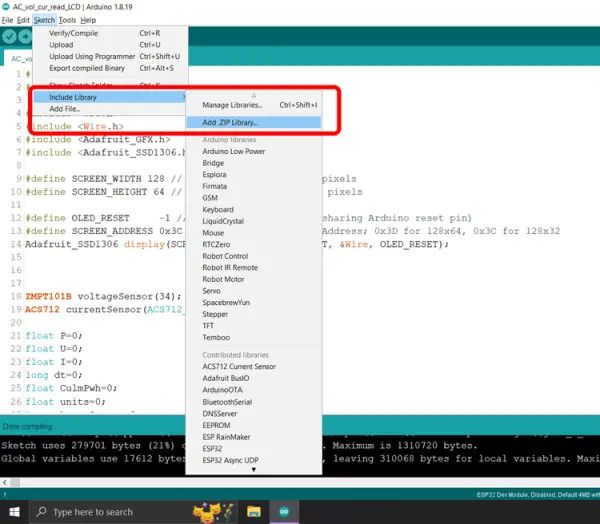Click code line ZMPT101B voltageSensor(34);
This screenshot has height=524, width=600.
click(x=103, y=296)
